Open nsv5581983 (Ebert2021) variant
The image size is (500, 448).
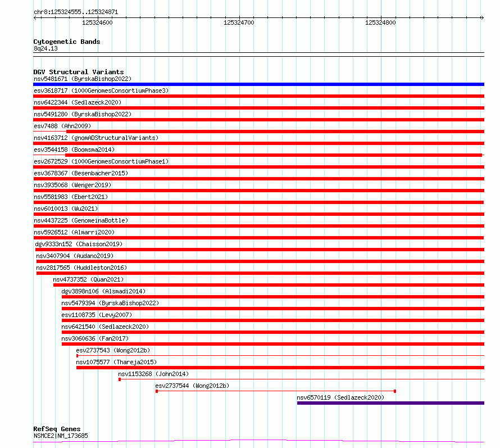[x=71, y=197]
